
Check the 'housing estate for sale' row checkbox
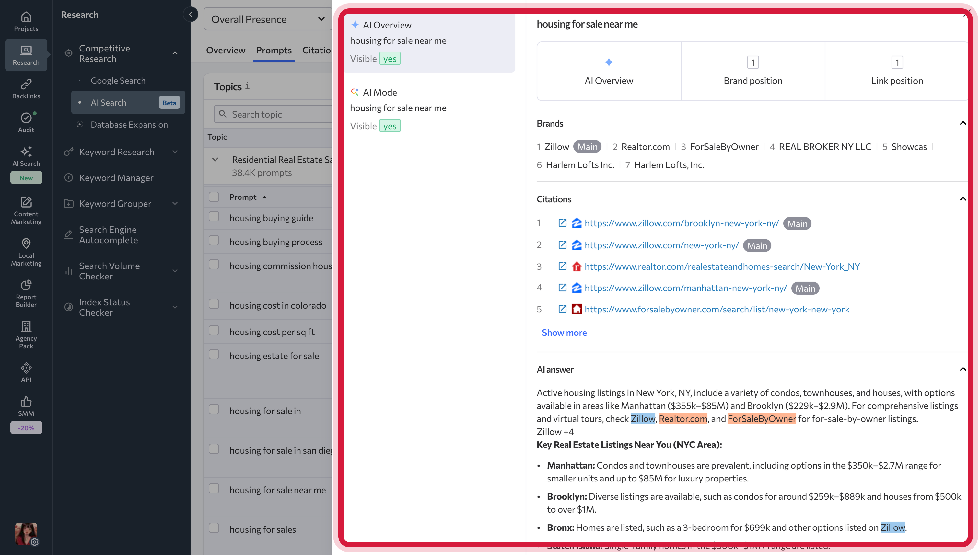point(214,355)
